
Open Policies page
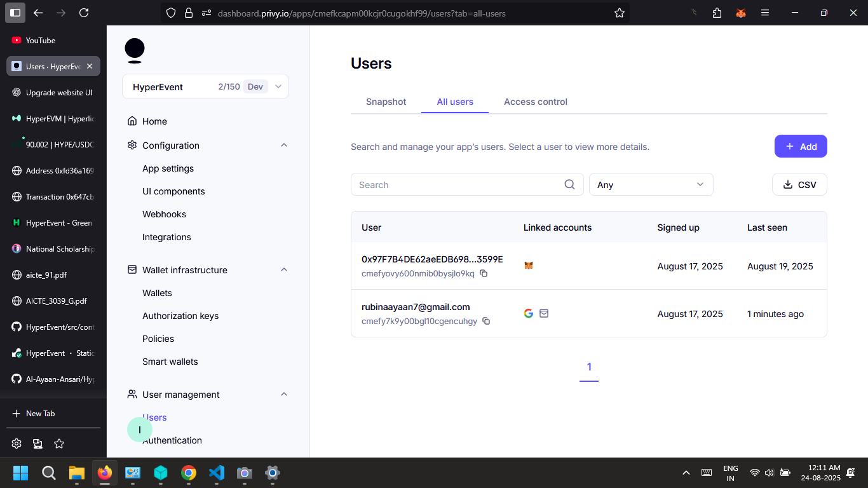pyautogui.click(x=158, y=339)
